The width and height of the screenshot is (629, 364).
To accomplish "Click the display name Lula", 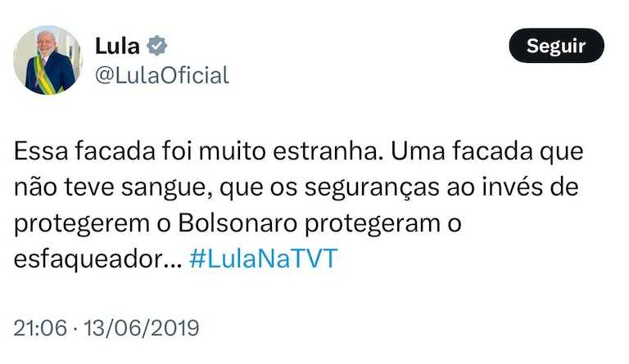I will point(118,46).
